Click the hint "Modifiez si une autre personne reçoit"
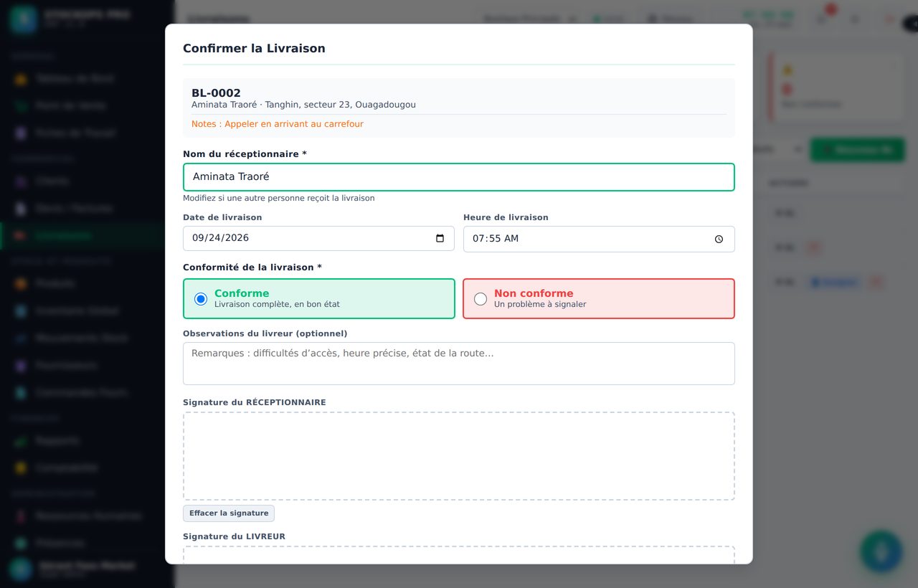Image resolution: width=918 pixels, height=588 pixels. [x=279, y=198]
